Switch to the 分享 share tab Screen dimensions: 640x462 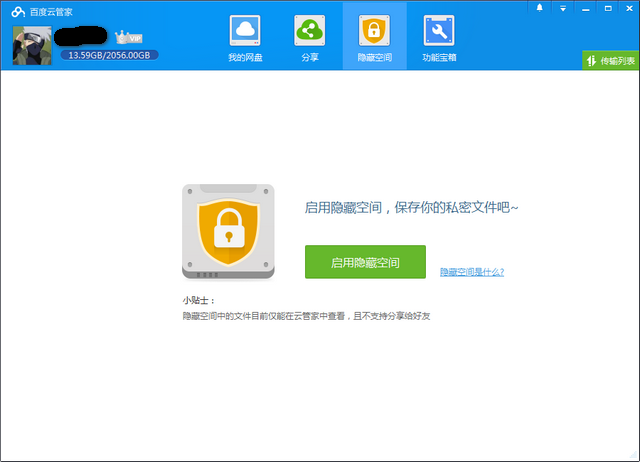(310, 39)
